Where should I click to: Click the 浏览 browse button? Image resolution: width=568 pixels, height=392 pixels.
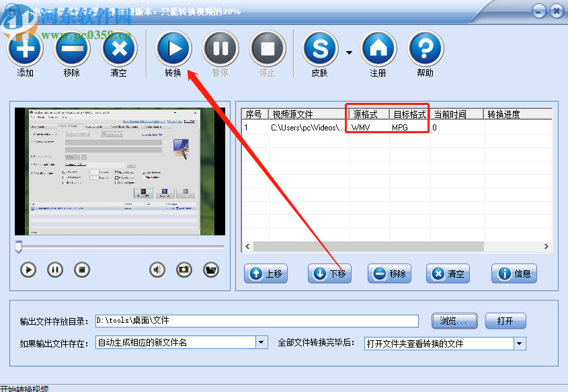pyautogui.click(x=454, y=321)
